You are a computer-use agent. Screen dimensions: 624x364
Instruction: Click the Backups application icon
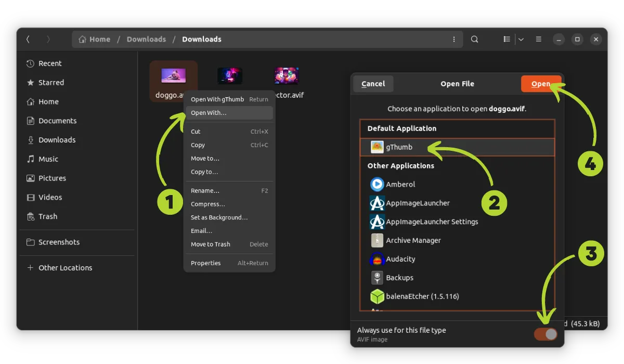[x=376, y=278]
